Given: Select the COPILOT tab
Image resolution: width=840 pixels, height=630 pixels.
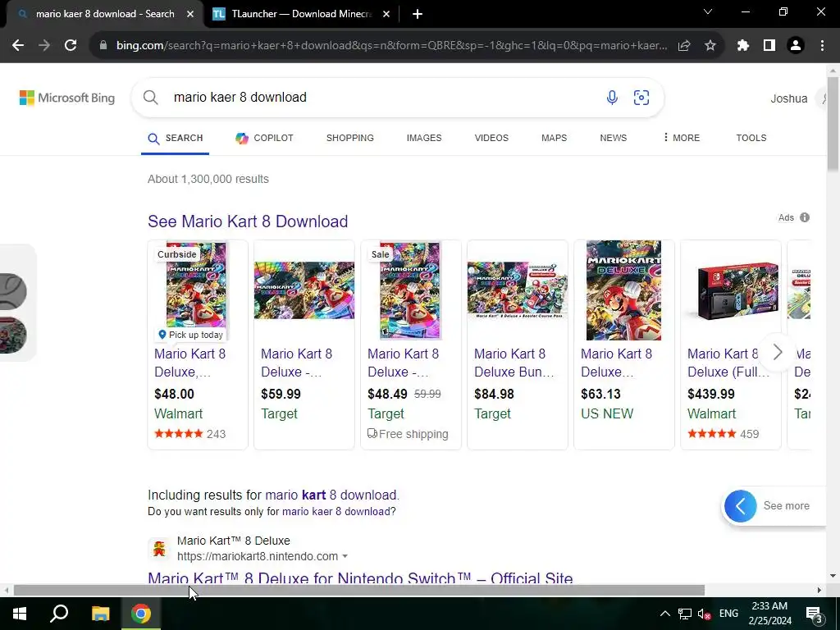Looking at the screenshot, I should [x=264, y=138].
